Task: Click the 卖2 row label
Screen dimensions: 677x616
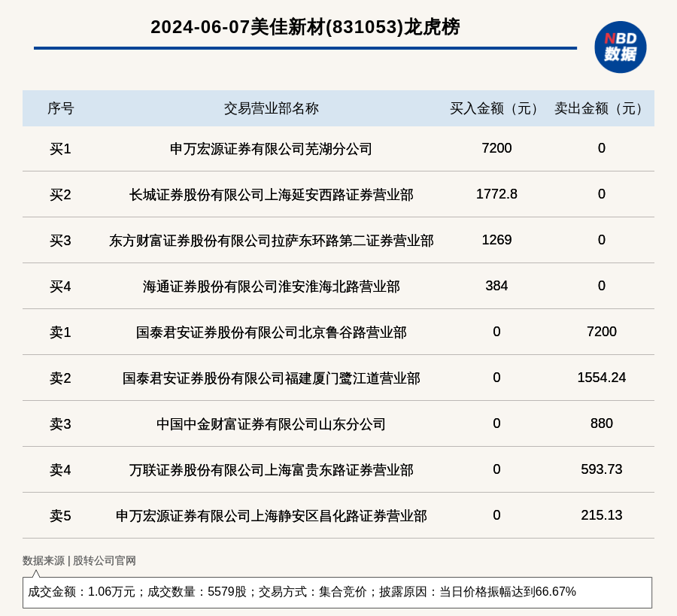Action: pyautogui.click(x=60, y=378)
